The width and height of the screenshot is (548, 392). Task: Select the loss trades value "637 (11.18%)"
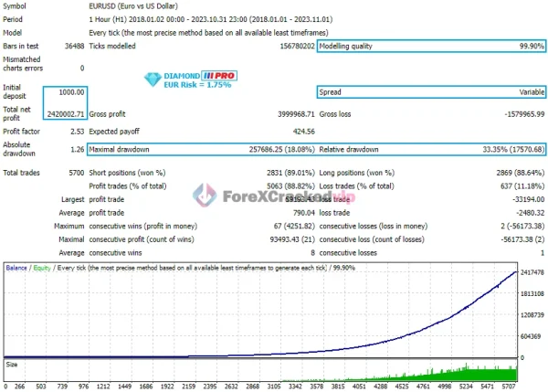coord(522,186)
